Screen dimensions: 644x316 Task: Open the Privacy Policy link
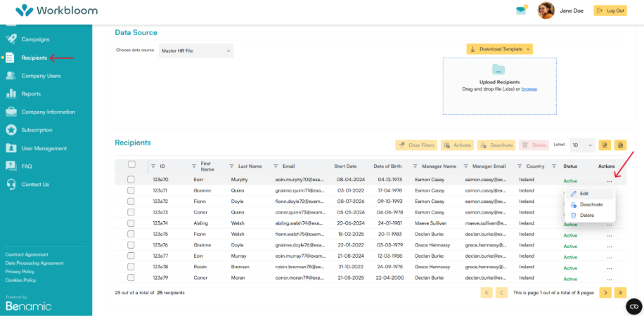[x=20, y=272]
